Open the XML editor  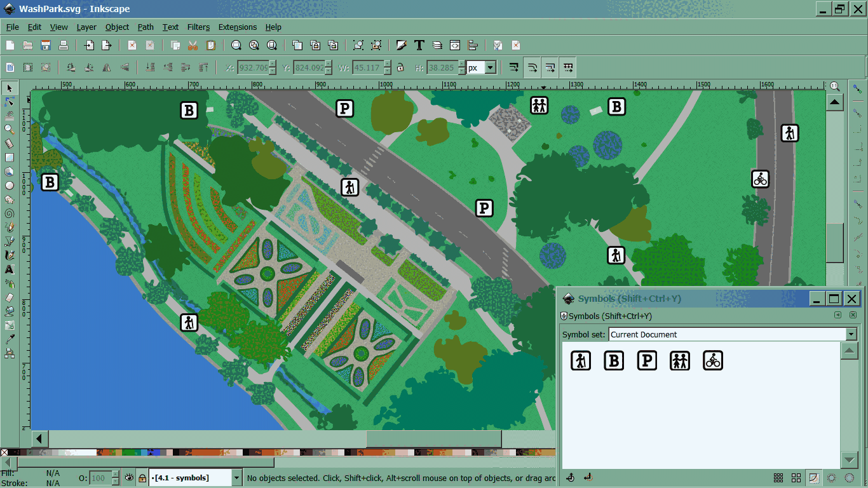(x=454, y=45)
